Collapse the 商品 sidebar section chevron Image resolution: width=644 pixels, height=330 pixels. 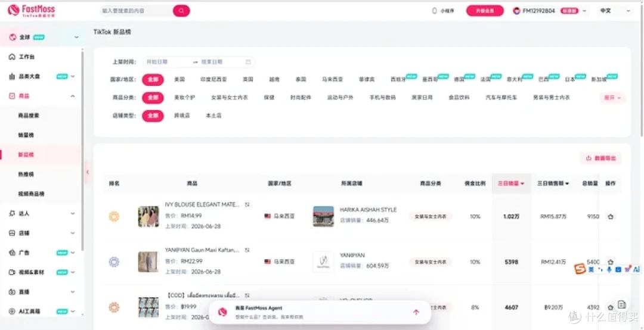point(73,96)
